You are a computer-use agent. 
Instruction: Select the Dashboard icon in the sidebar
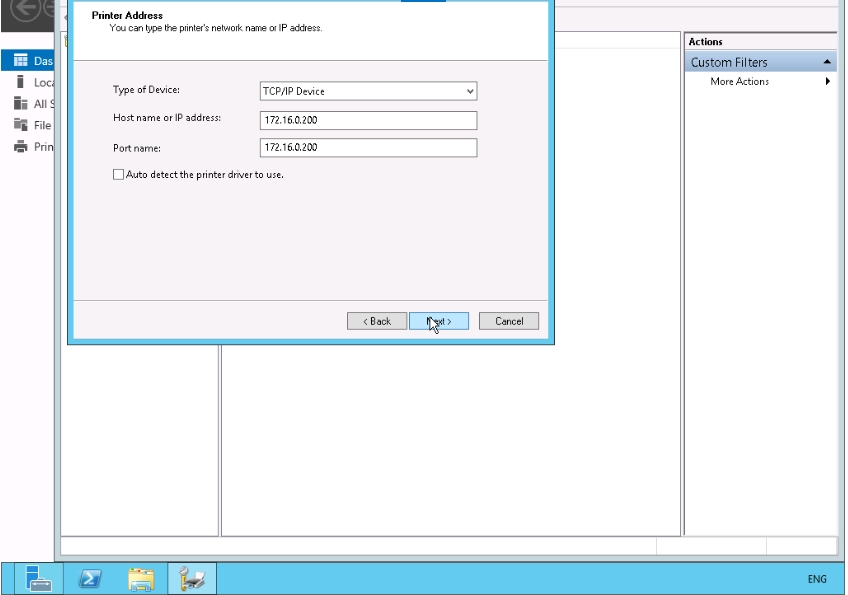[20, 61]
